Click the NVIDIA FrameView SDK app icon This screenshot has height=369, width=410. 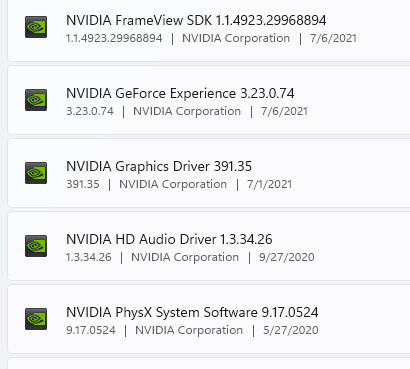(36, 27)
